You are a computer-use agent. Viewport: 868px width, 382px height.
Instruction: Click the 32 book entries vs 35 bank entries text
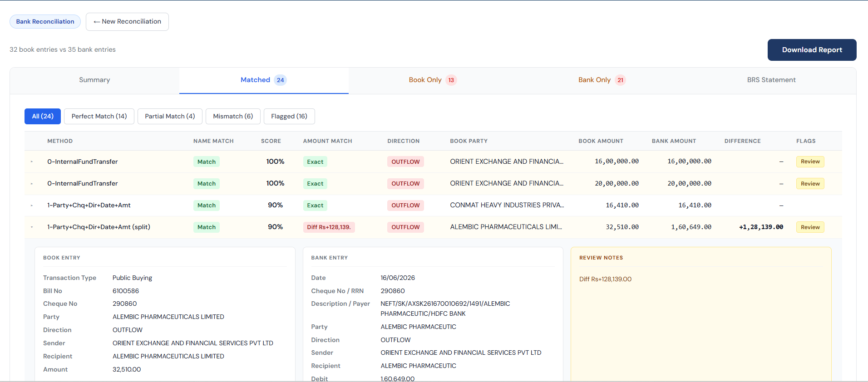[63, 50]
